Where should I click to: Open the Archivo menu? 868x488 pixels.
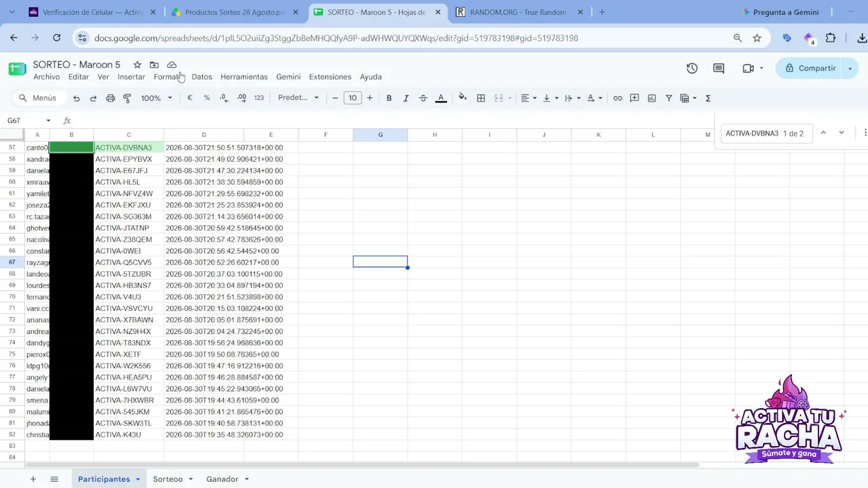[47, 77]
